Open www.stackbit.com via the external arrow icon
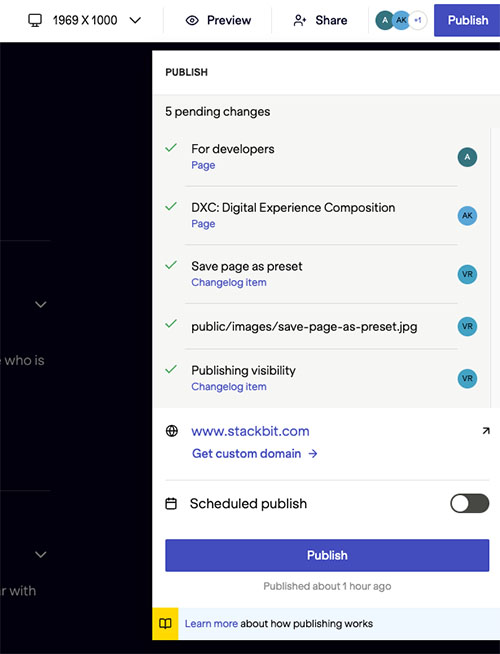This screenshot has width=500, height=654. coord(486,431)
